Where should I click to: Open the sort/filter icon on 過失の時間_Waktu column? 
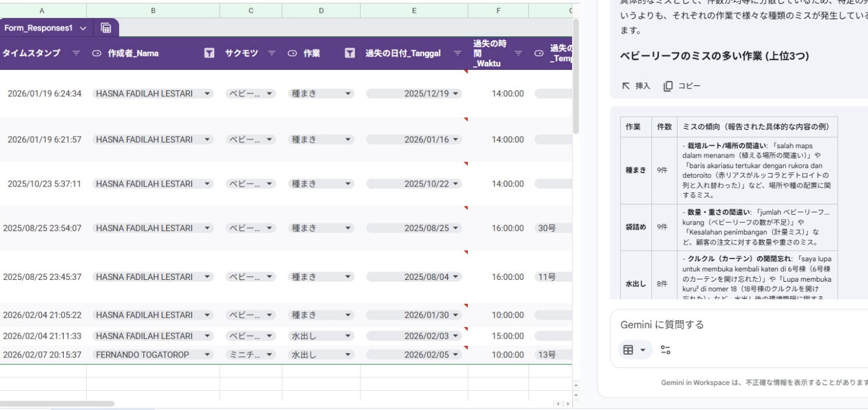(518, 54)
